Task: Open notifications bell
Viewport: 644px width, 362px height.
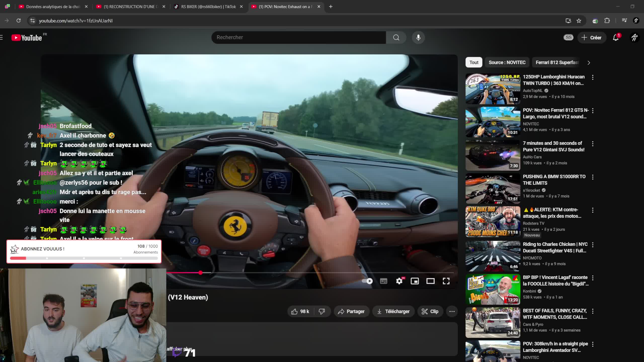Action: point(616,37)
